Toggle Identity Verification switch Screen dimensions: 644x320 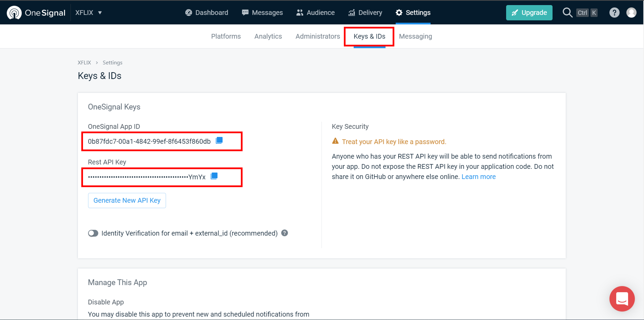pos(93,233)
